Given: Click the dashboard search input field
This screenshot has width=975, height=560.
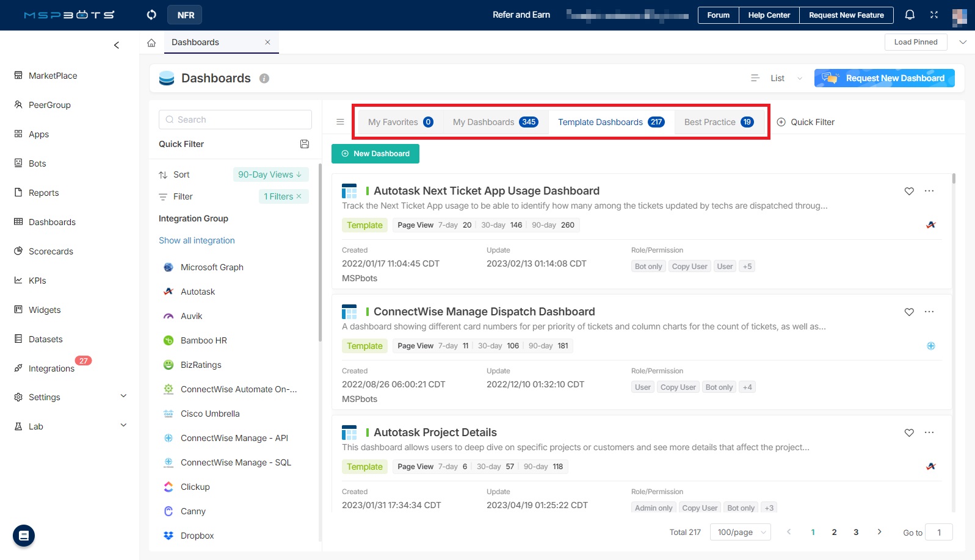Looking at the screenshot, I should 235,120.
